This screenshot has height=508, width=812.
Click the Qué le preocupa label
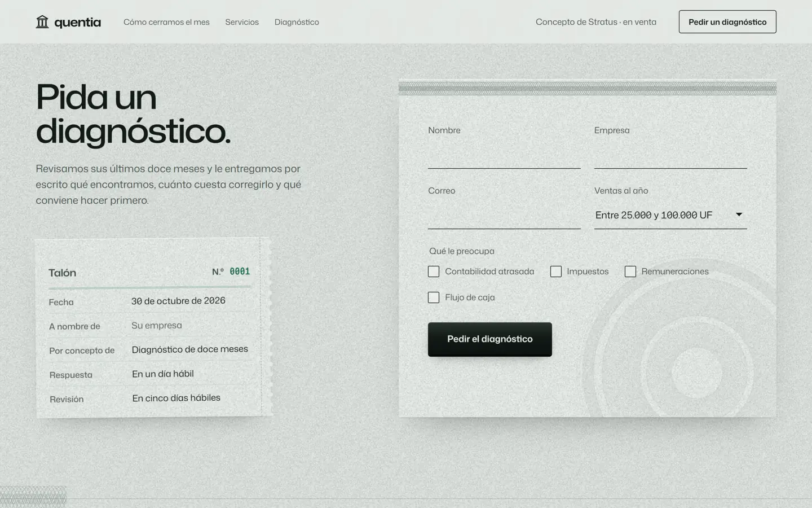coord(462,251)
